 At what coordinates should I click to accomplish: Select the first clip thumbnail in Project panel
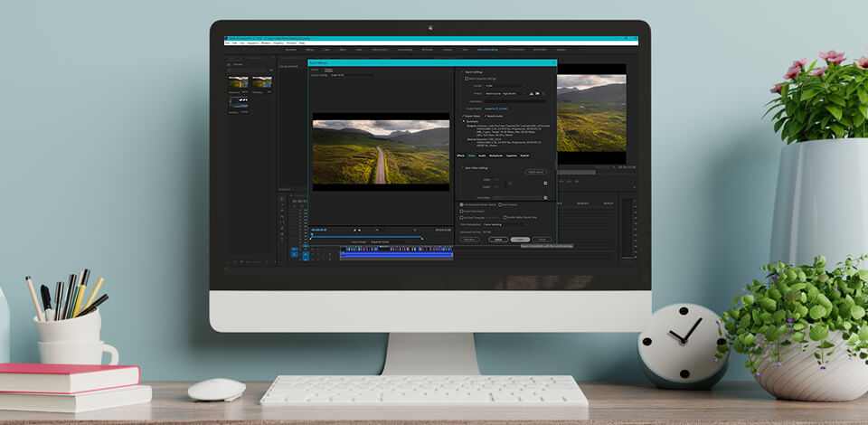238,81
